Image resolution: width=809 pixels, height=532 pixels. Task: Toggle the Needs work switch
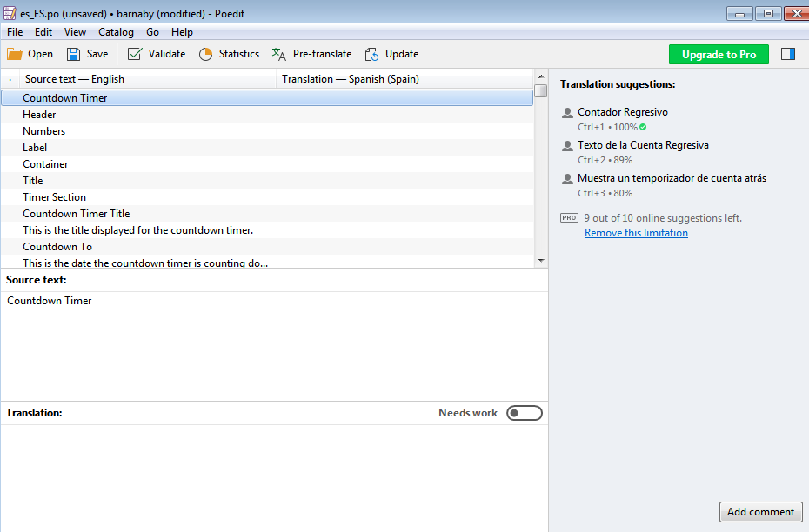(525, 413)
